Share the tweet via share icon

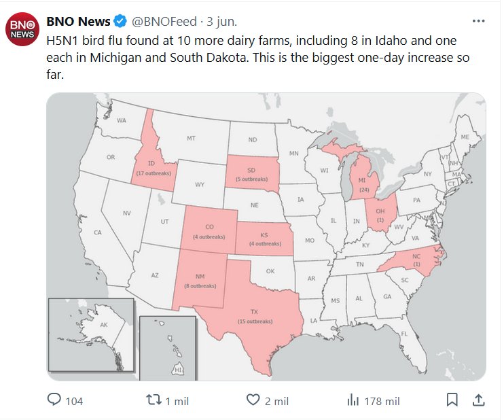click(x=478, y=400)
